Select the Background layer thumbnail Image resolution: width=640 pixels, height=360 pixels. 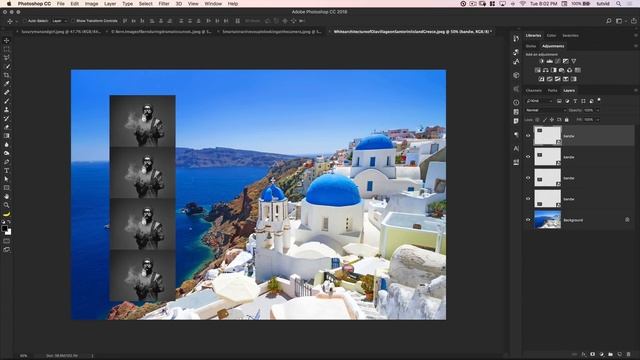point(547,220)
